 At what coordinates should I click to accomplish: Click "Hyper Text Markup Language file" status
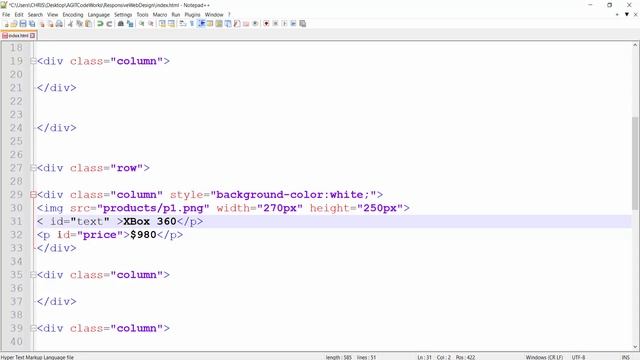37,357
